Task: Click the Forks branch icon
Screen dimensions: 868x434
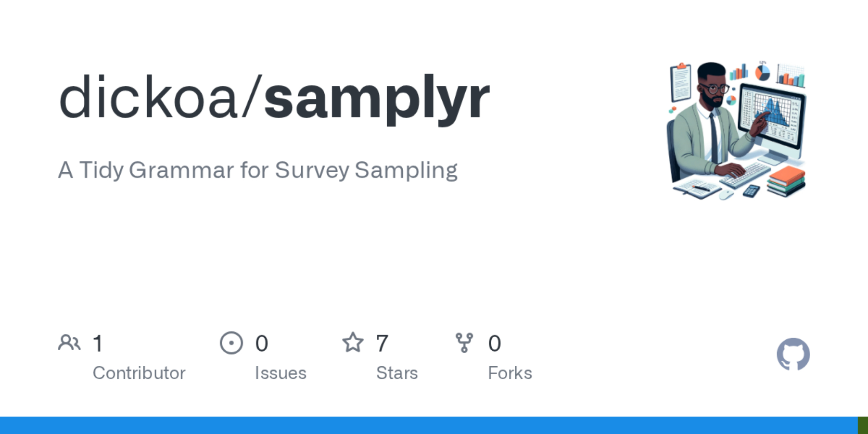Action: [x=464, y=343]
